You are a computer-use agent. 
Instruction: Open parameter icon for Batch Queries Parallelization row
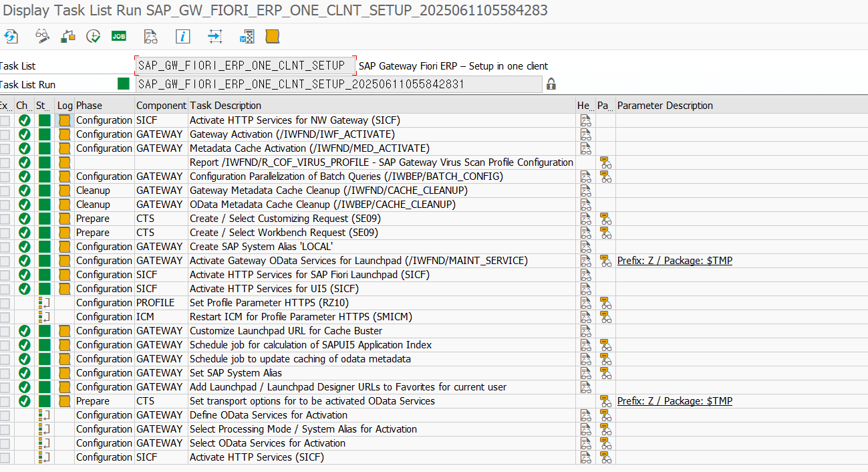[605, 176]
